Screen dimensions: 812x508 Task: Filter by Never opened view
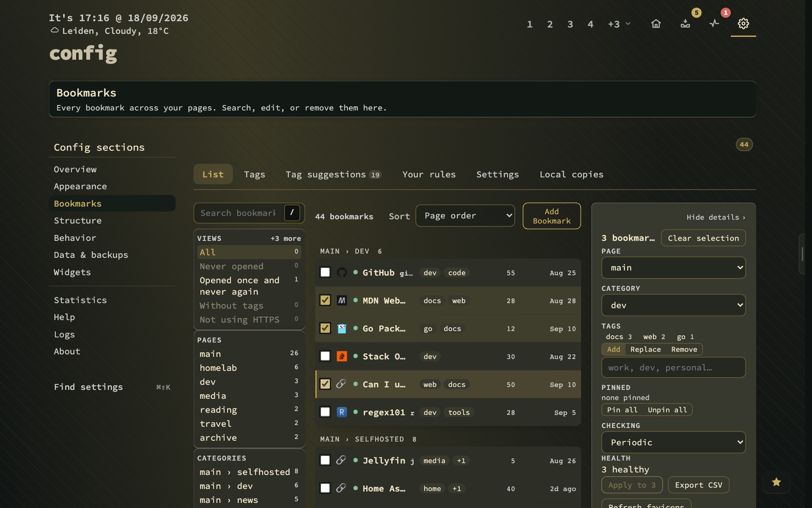249,266
